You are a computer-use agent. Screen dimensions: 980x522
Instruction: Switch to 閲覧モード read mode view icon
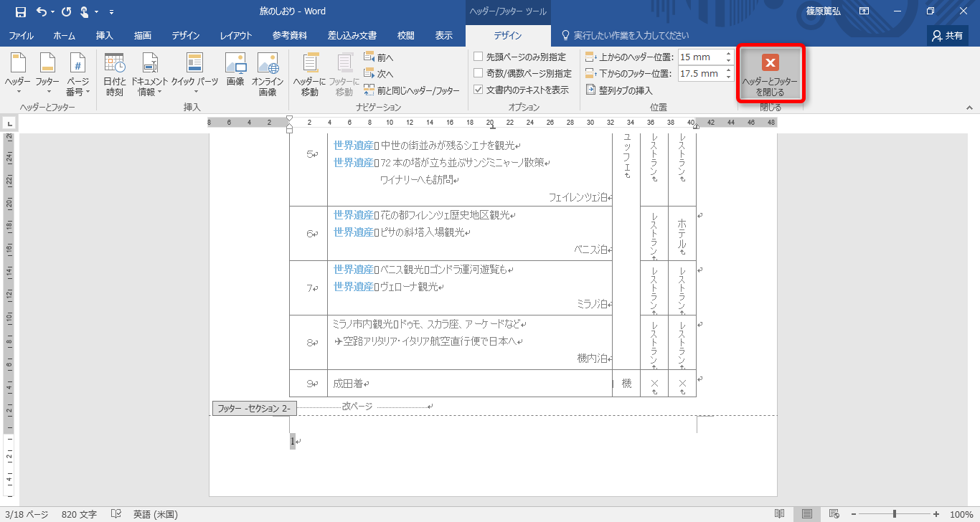tap(779, 514)
